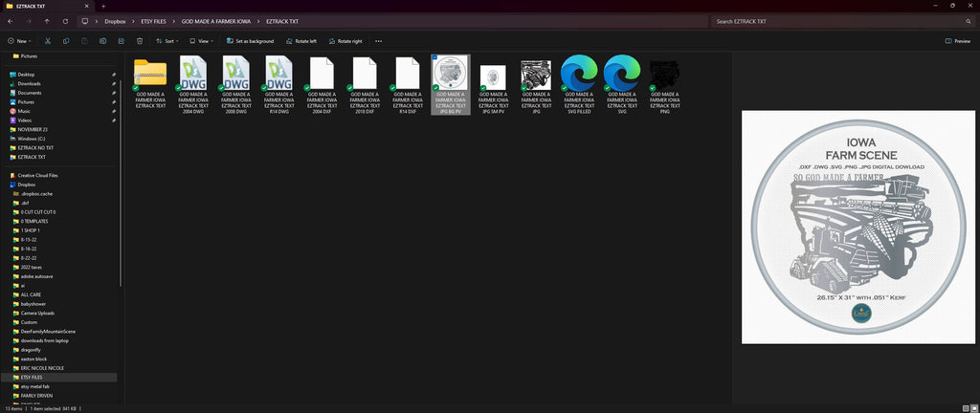Click Rotate right button

click(345, 41)
